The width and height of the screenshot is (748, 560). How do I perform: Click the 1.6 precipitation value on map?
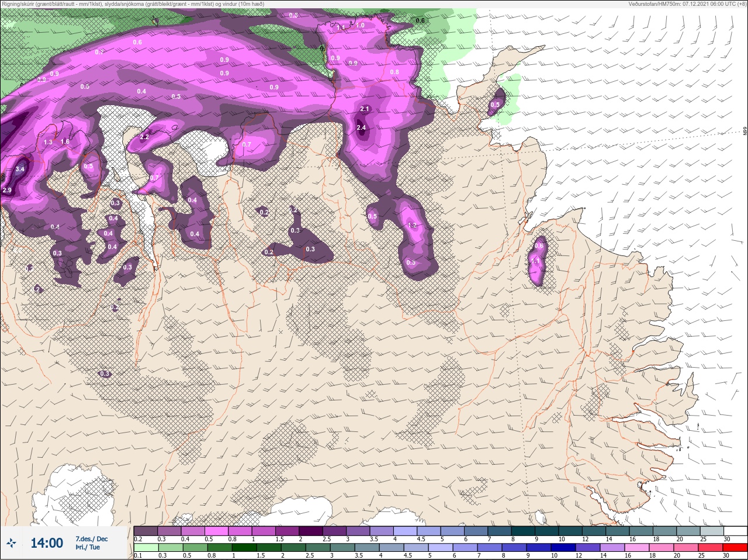(65, 142)
